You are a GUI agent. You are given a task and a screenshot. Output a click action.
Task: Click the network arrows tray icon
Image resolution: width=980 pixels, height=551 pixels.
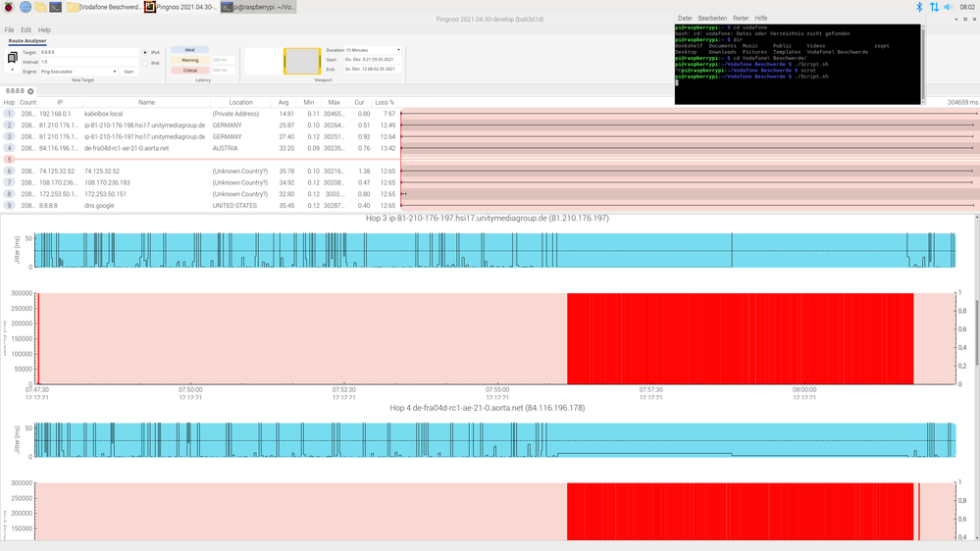pyautogui.click(x=934, y=7)
